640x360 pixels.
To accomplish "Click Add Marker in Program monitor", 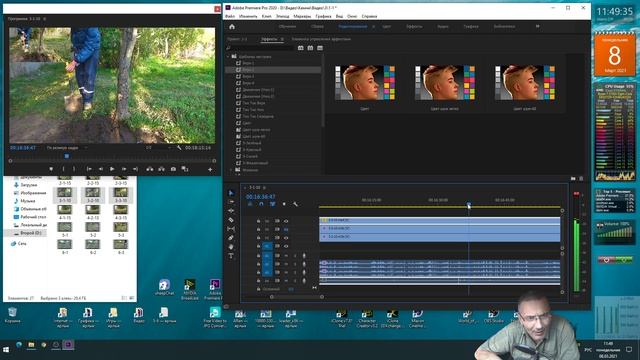I will [51, 169].
